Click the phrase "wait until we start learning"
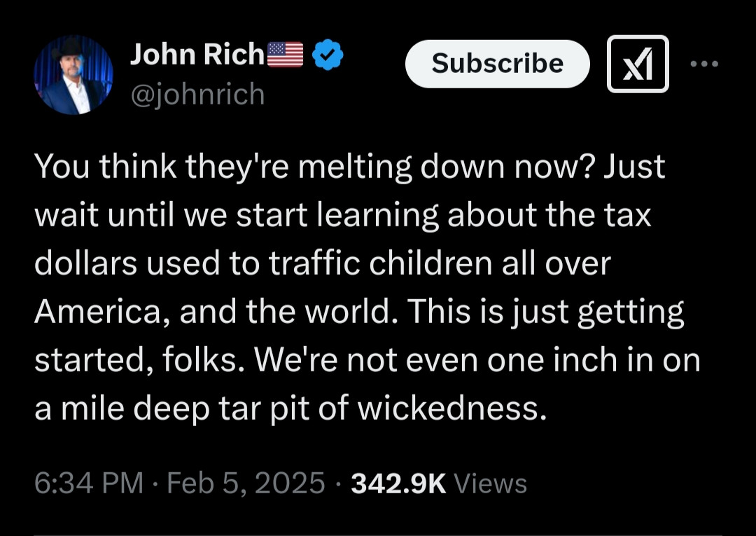756x536 pixels. pyautogui.click(x=237, y=216)
